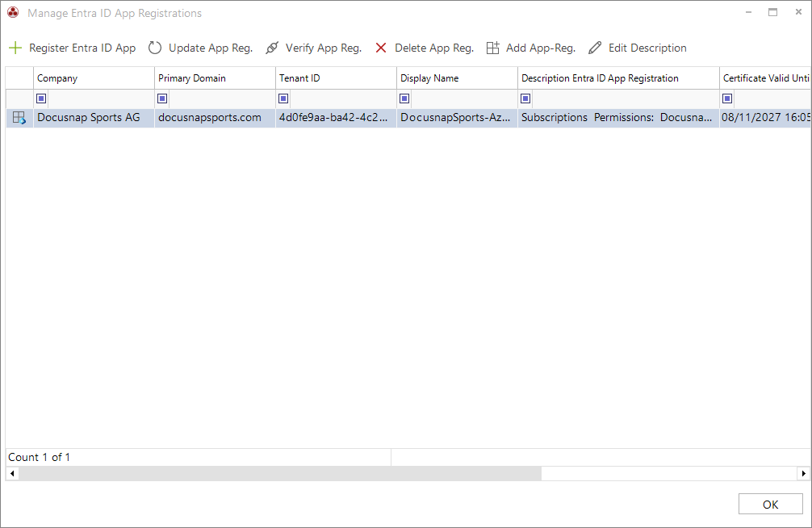812x528 pixels.
Task: Close the Manage Entra ID App Registrations window
Action: click(x=798, y=12)
